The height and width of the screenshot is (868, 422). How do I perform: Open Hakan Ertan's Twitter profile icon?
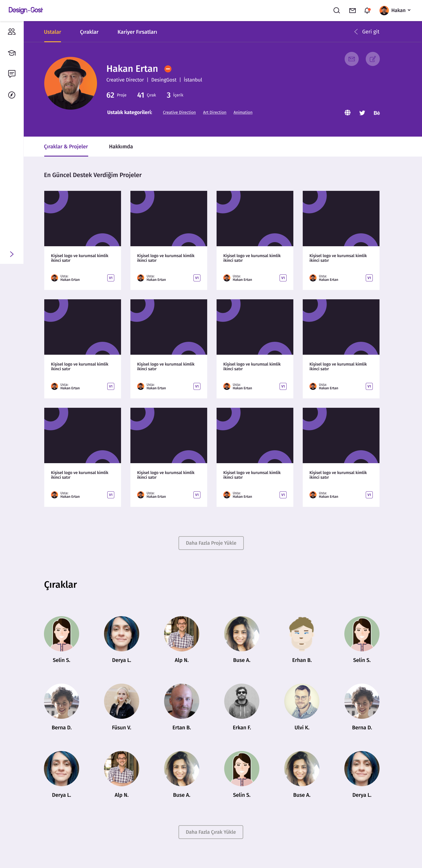(362, 113)
